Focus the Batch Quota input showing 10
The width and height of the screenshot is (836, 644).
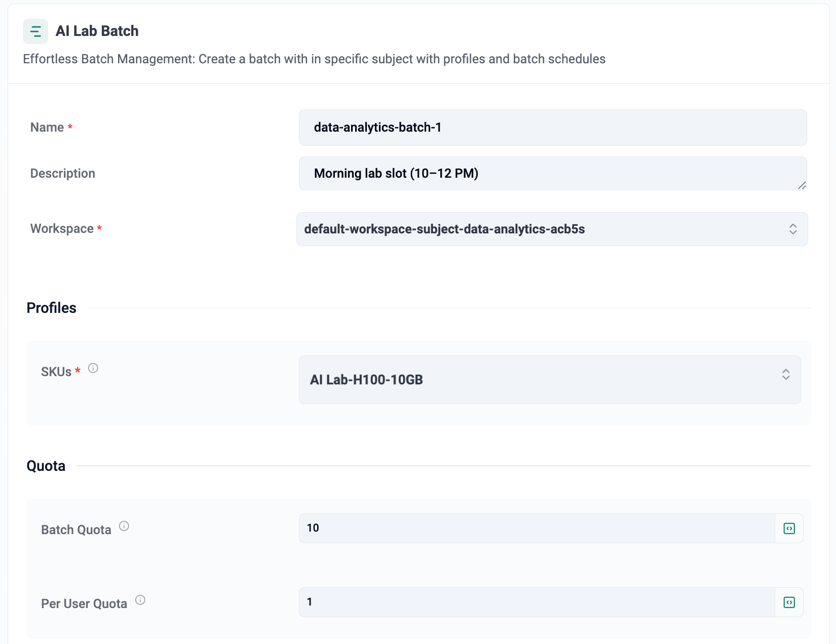(x=537, y=529)
